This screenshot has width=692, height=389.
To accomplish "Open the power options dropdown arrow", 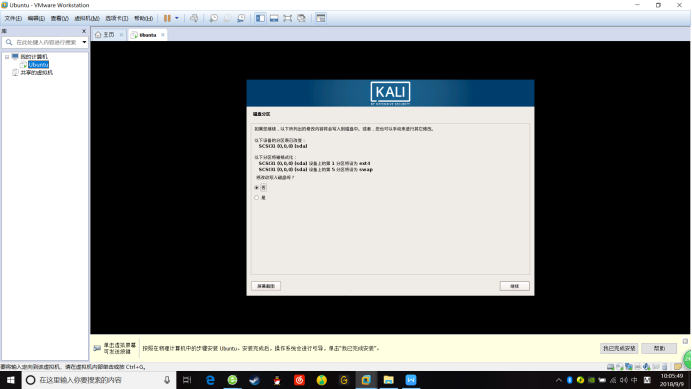I will (x=177, y=18).
